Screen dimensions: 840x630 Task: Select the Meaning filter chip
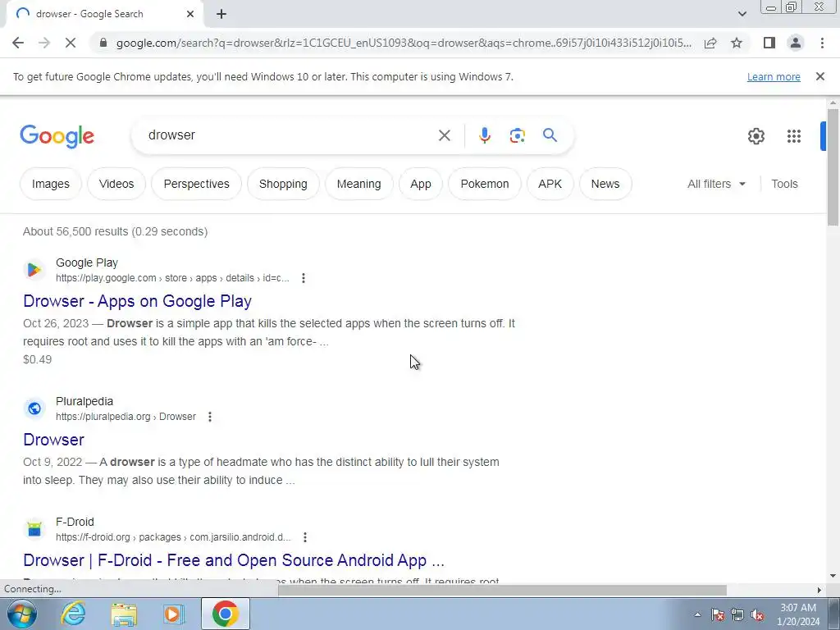(x=359, y=184)
